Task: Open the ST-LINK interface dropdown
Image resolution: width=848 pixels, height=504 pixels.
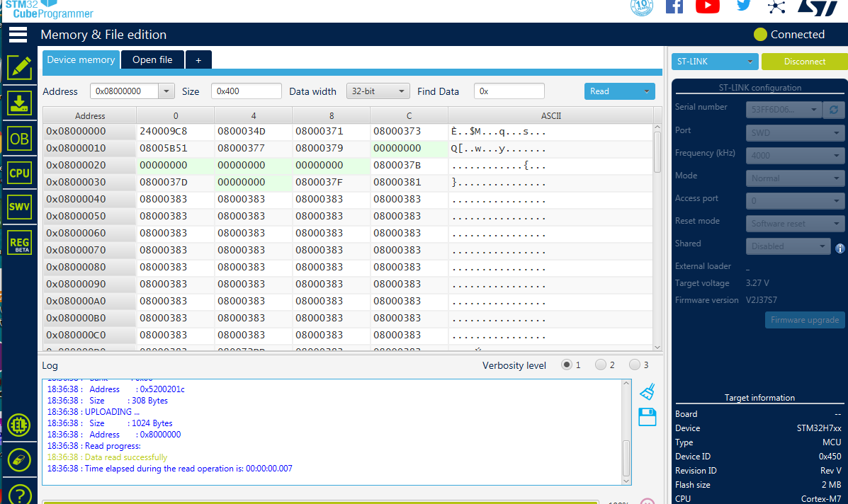Action: tap(714, 62)
